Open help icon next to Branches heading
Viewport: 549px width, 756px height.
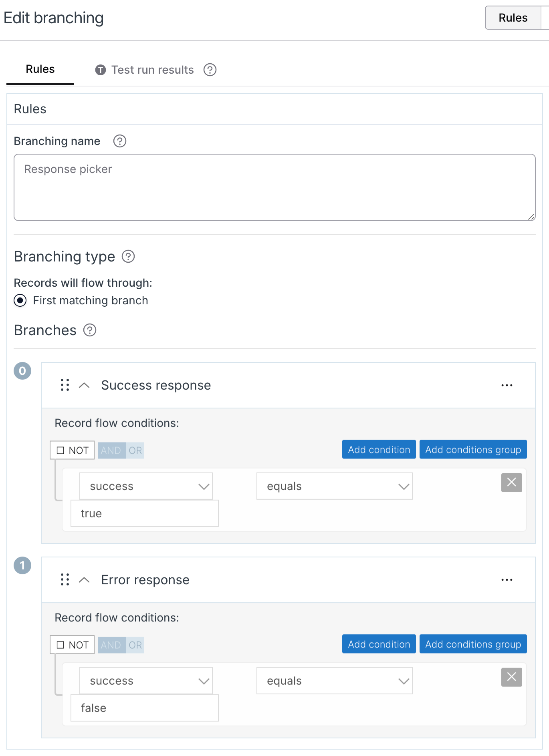(x=90, y=330)
